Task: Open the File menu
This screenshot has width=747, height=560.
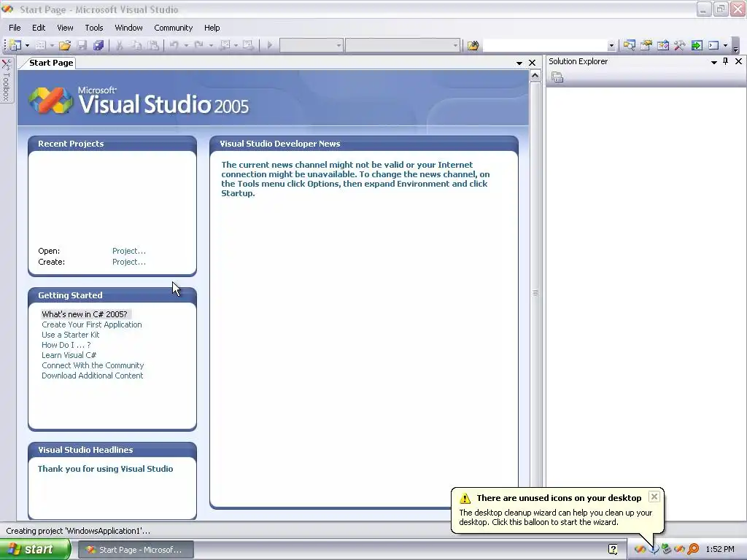Action: [x=15, y=28]
